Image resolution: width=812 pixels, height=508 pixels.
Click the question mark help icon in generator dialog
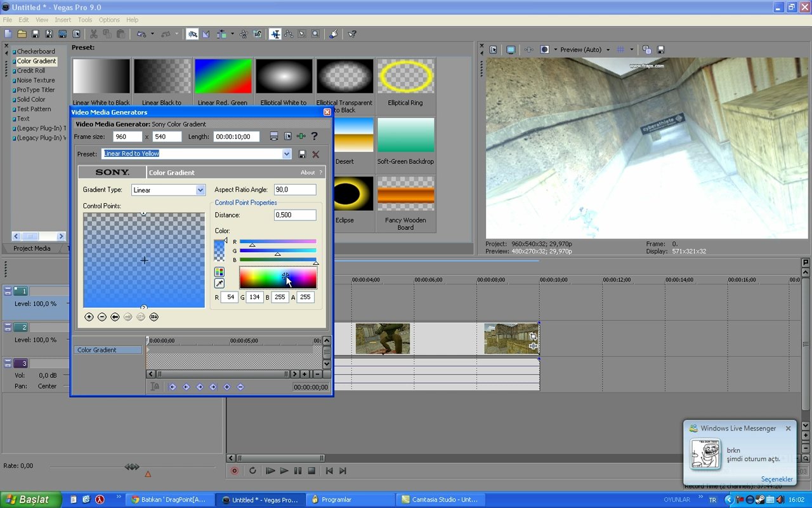(314, 136)
